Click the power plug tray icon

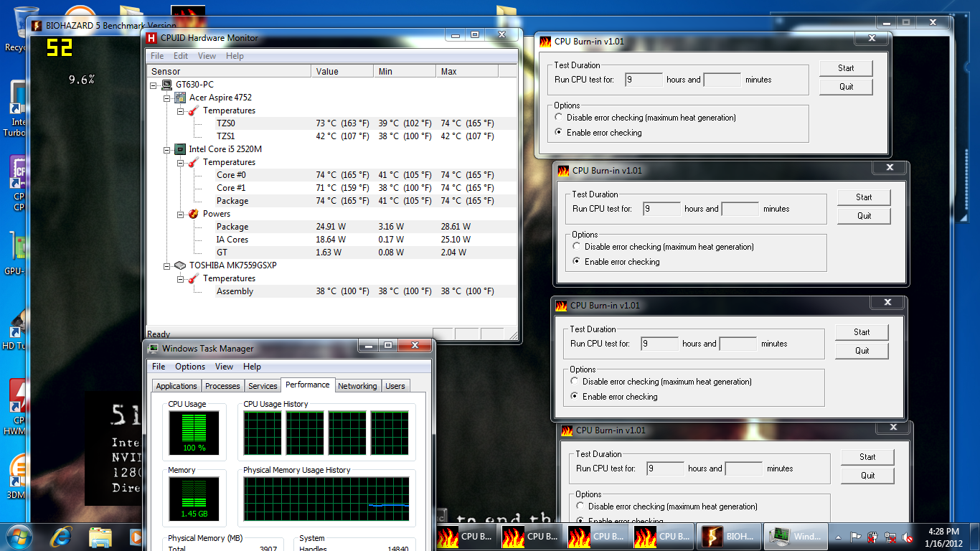point(873,537)
